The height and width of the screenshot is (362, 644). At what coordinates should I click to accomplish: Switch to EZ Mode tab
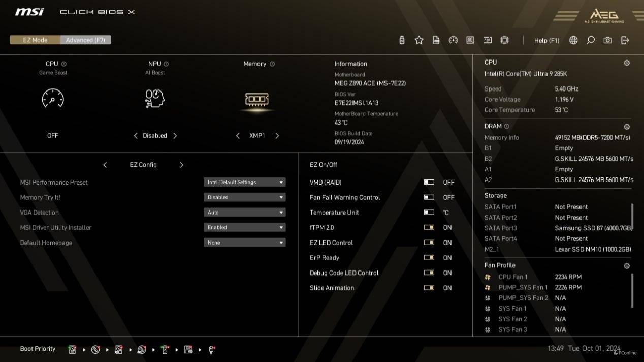coord(35,40)
